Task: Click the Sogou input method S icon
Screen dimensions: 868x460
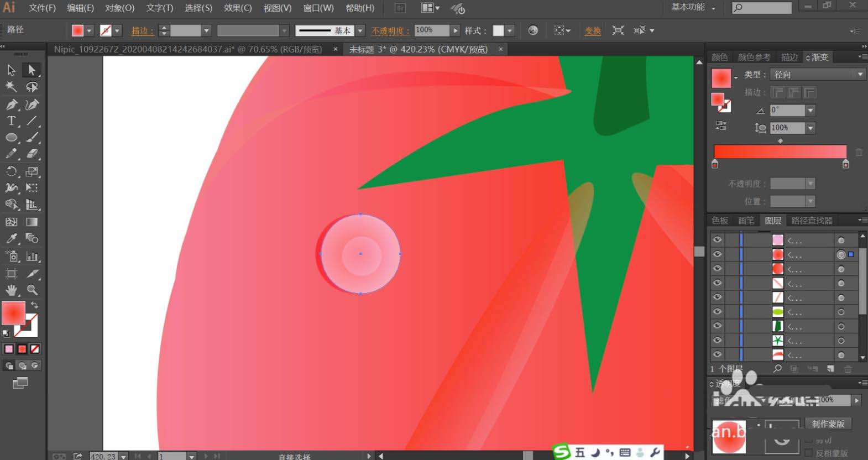Action: click(562, 452)
